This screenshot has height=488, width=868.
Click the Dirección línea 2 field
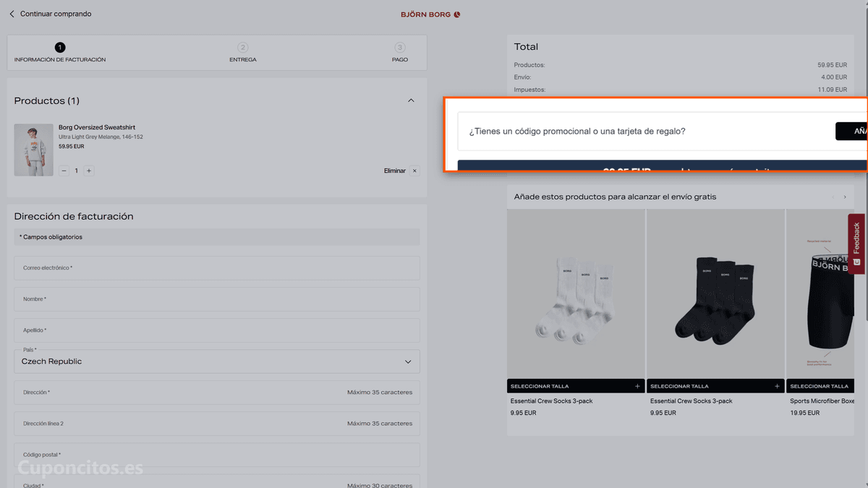pyautogui.click(x=217, y=423)
